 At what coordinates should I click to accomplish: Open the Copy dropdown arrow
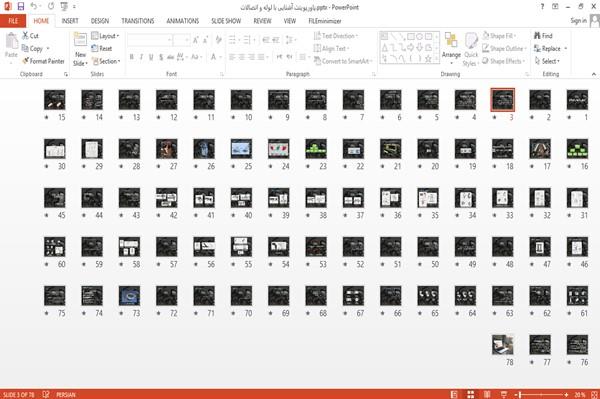click(x=48, y=49)
